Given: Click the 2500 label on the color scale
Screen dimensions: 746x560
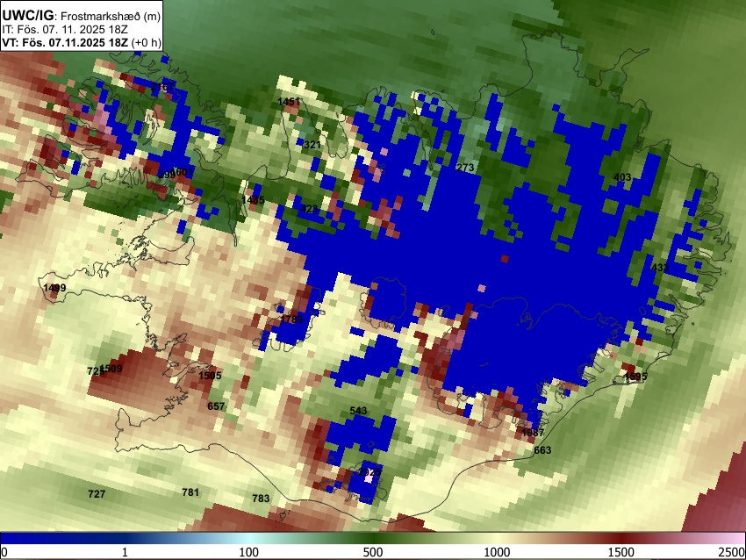Looking at the screenshot, I should [732, 552].
